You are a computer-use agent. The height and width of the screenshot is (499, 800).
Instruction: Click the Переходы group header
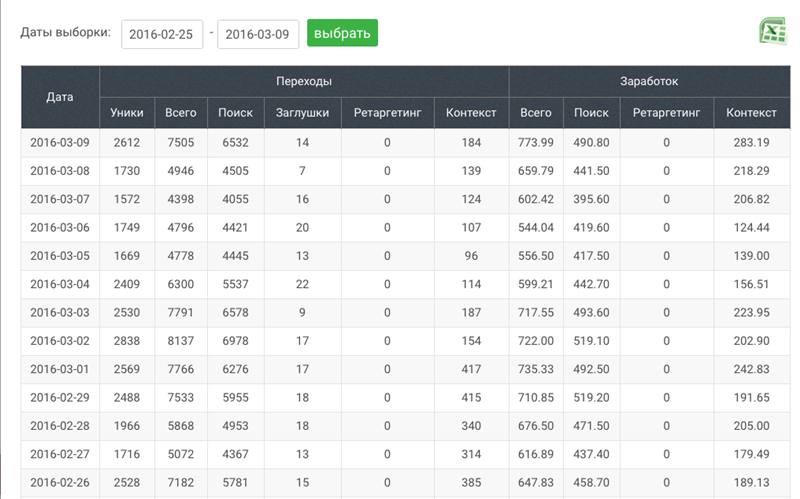pos(304,81)
